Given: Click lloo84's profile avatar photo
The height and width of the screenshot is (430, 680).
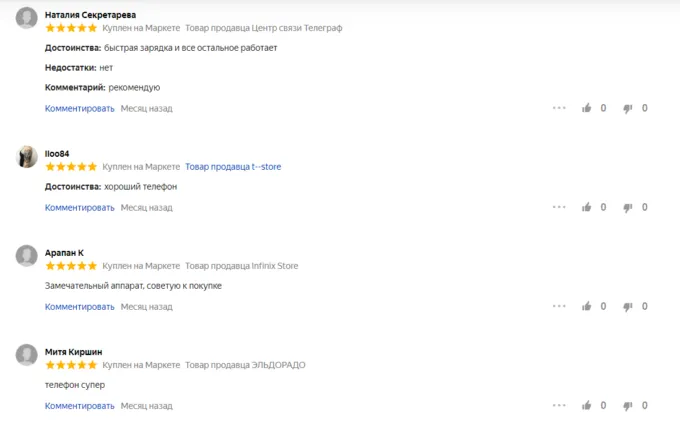Looking at the screenshot, I should (27, 157).
